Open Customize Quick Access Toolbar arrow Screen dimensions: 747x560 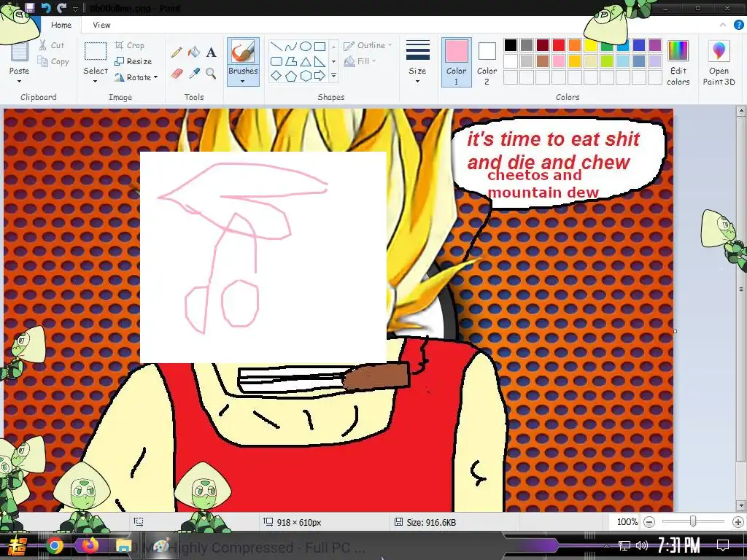tap(75, 9)
